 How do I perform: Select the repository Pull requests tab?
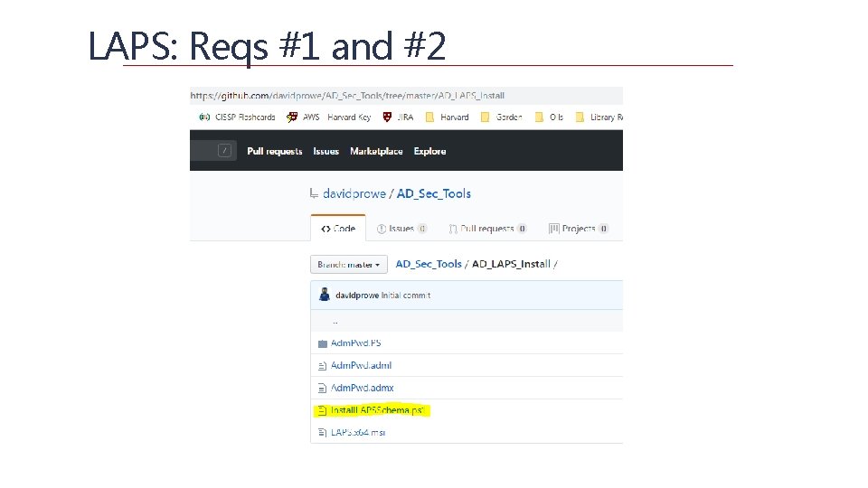coord(487,229)
